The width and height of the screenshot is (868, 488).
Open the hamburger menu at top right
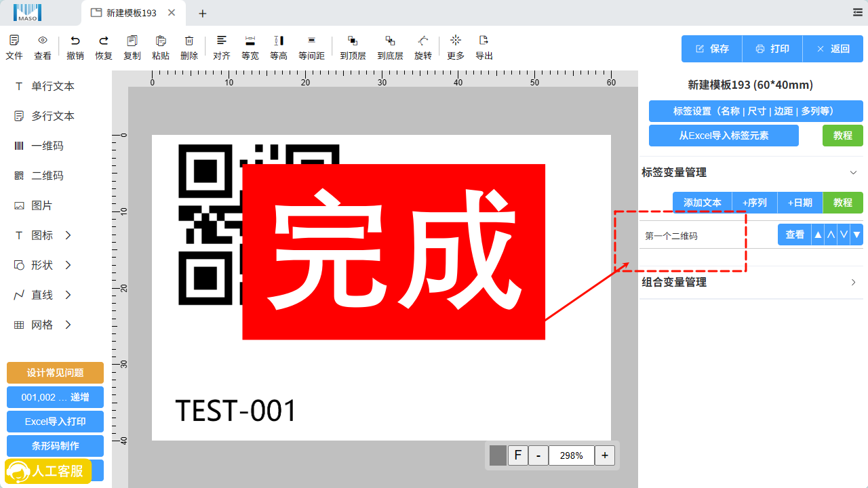pyautogui.click(x=858, y=12)
